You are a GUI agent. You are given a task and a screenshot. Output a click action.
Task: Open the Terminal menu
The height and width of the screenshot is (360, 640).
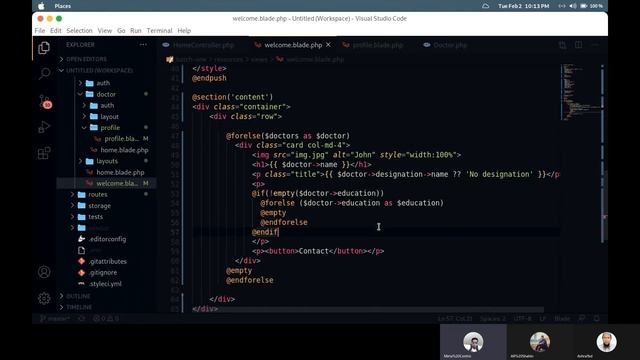(x=159, y=31)
